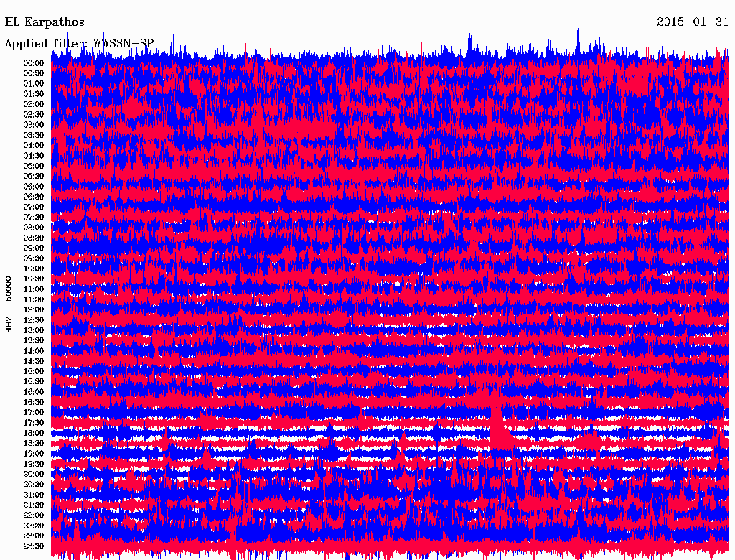This screenshot has height=560, width=735.
Task: Pick the 04:00 time row label
Action: [x=34, y=145]
